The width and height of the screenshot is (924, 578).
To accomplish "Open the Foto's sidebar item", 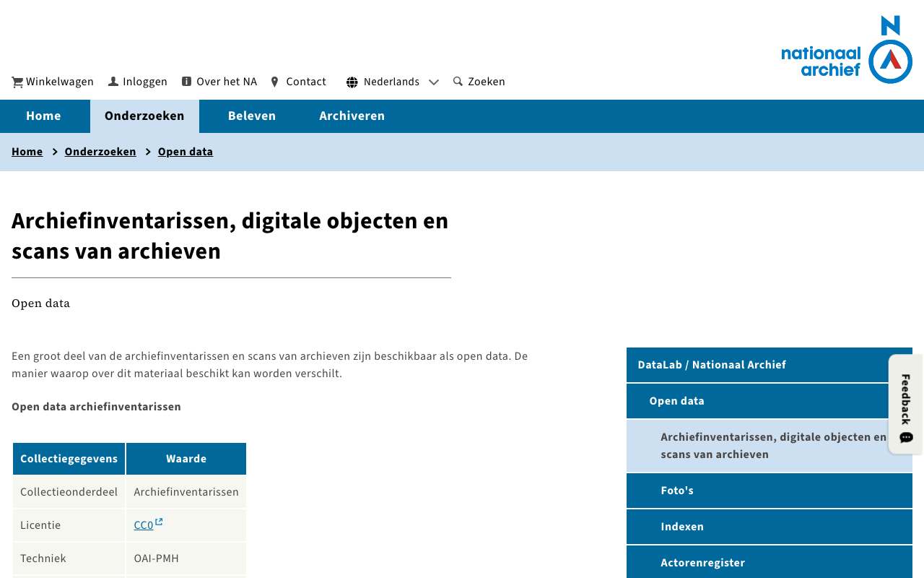I will pos(770,491).
